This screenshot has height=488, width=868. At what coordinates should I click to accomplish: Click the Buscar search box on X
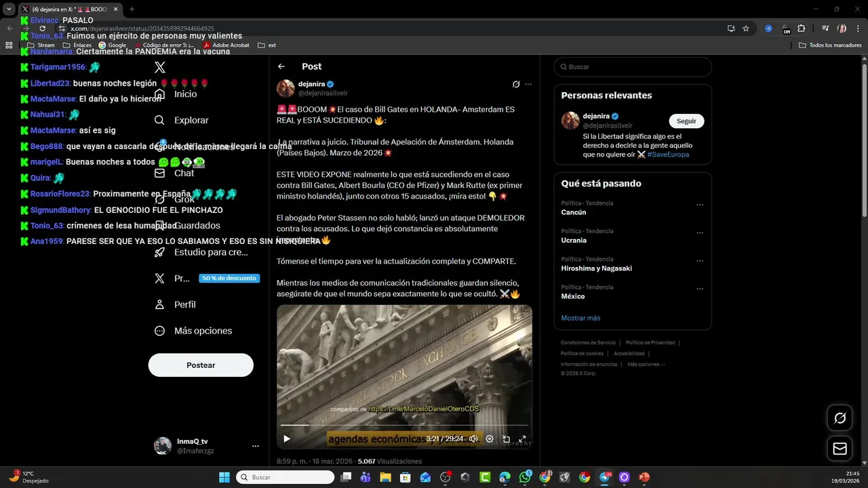pos(633,66)
